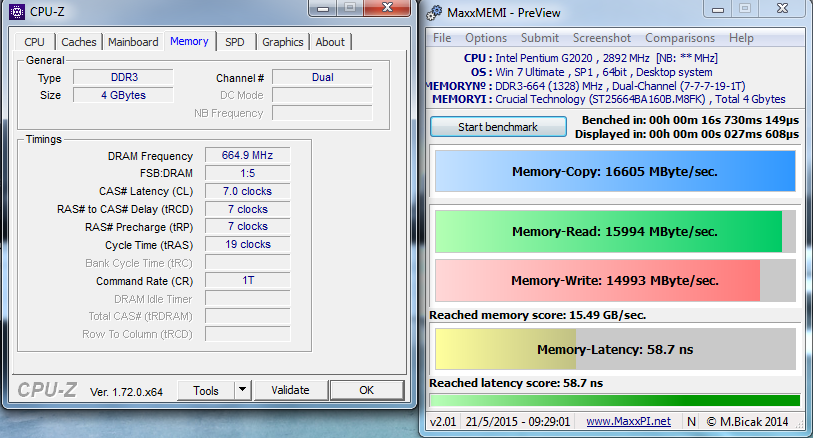Viewport: 813px width, 438px height.
Task: Click the DRAM Frequency value field
Action: (248, 155)
